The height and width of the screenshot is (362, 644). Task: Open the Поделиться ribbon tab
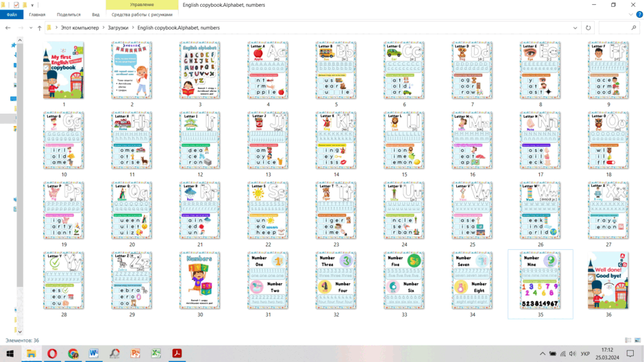69,14
